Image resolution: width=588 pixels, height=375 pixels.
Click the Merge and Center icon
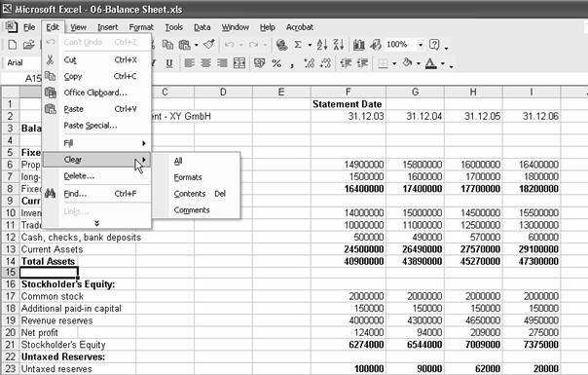click(x=239, y=63)
